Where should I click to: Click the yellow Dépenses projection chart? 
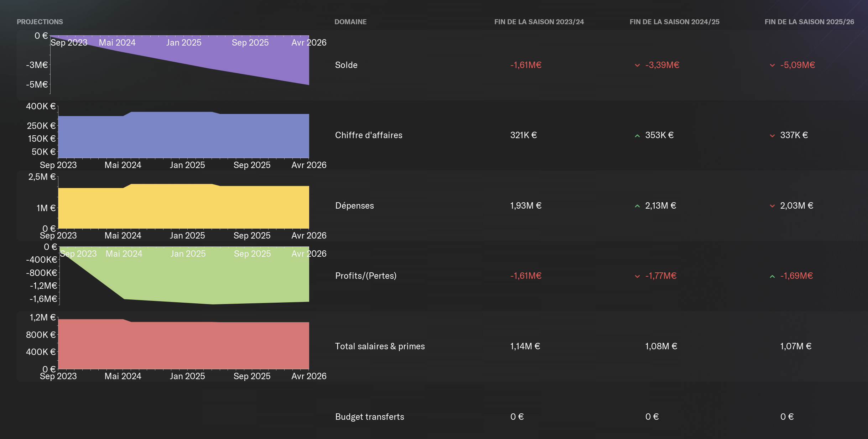pos(183,206)
